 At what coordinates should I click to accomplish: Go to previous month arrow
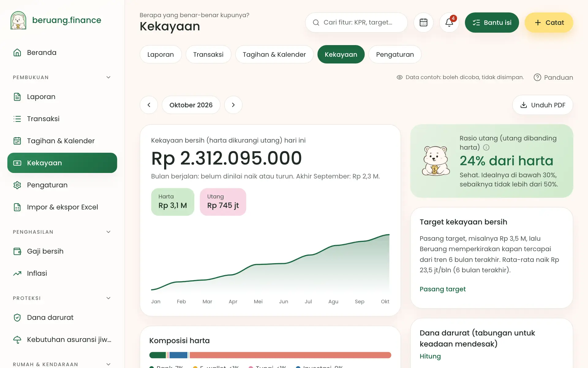pos(149,105)
